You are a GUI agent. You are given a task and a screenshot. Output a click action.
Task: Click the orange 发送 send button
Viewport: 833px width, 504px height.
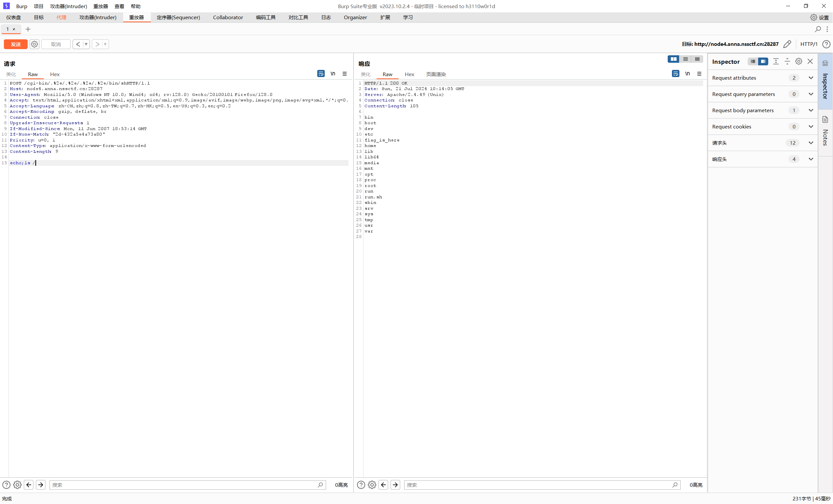click(x=16, y=44)
